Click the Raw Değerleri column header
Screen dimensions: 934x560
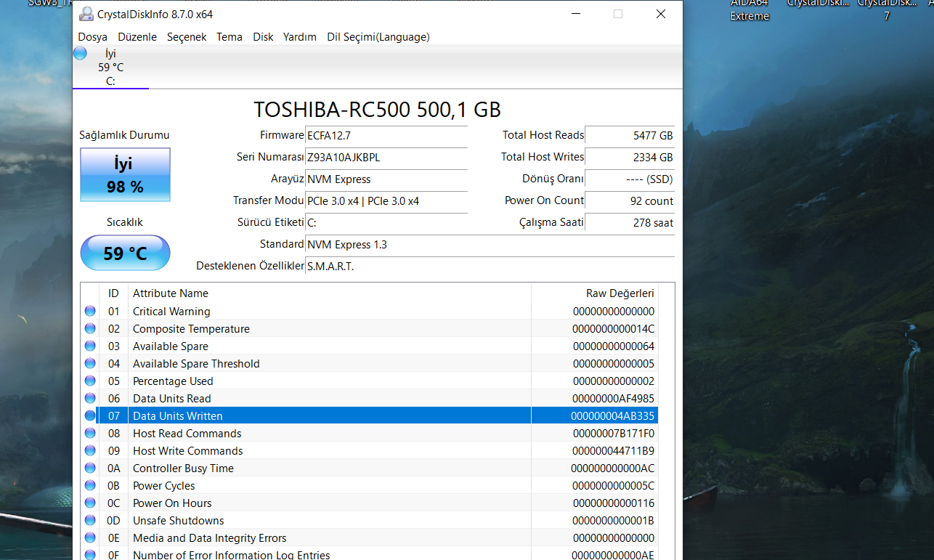620,293
